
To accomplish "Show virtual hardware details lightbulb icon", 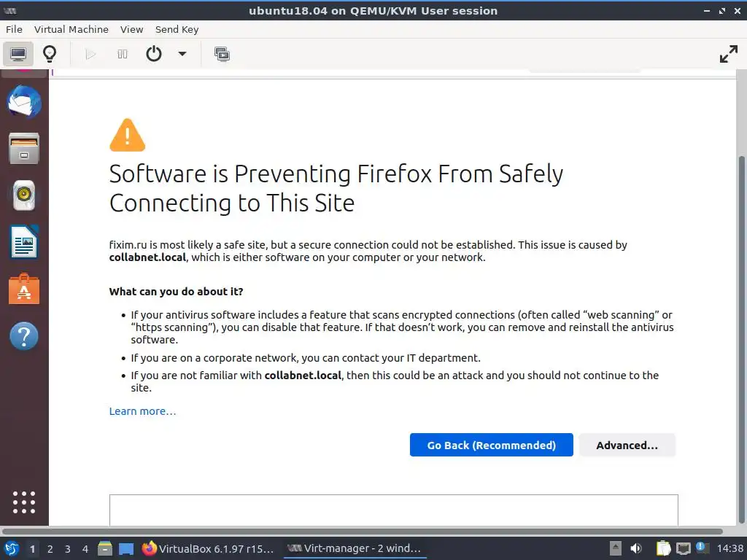I will pos(50,54).
